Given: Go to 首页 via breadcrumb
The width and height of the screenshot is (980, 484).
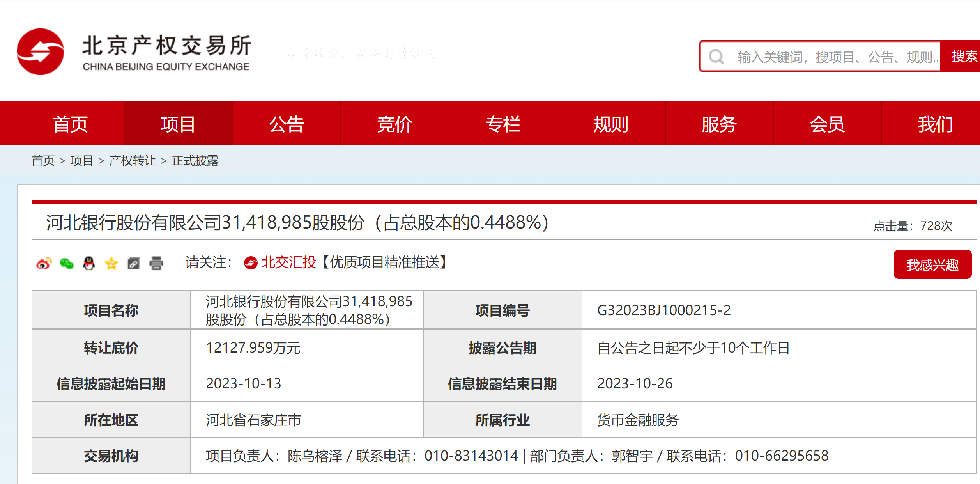Looking at the screenshot, I should [x=43, y=161].
